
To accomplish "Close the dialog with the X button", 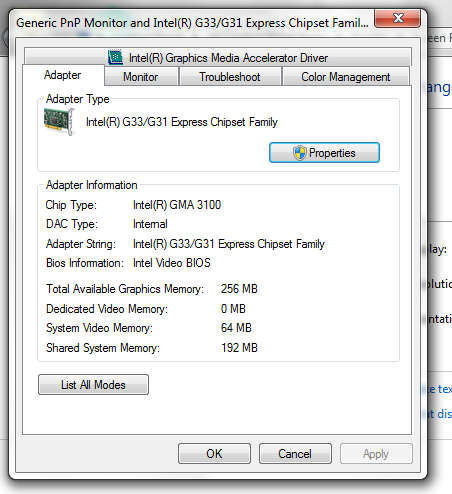I will coord(397,18).
